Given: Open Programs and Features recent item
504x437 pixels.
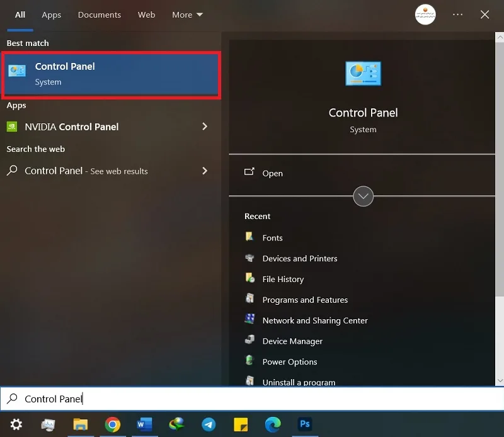Looking at the screenshot, I should (x=305, y=300).
